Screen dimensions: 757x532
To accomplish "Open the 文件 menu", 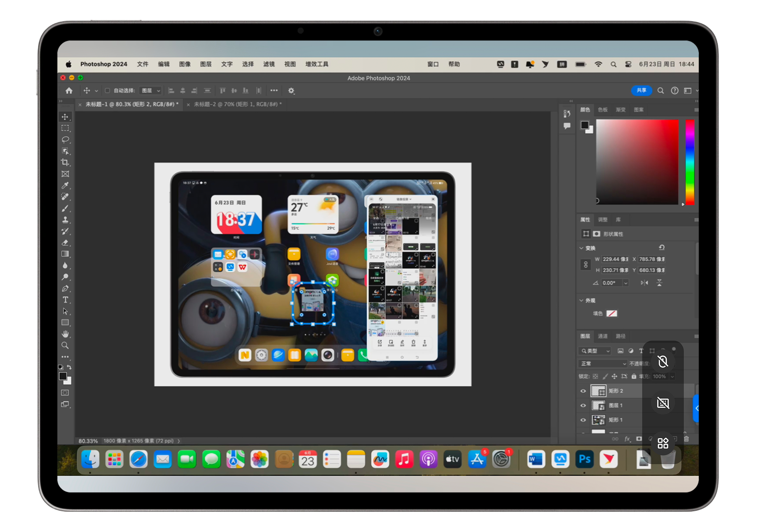I will [x=143, y=64].
